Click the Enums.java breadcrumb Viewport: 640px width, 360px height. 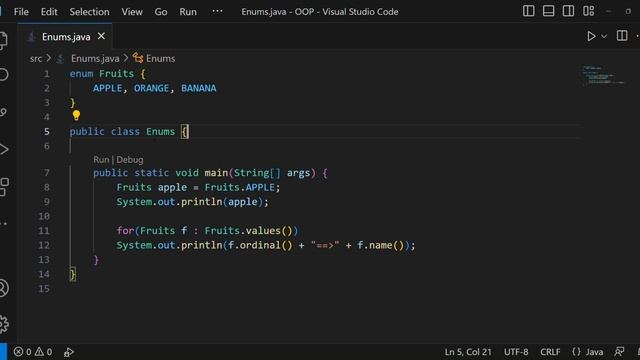click(95, 58)
